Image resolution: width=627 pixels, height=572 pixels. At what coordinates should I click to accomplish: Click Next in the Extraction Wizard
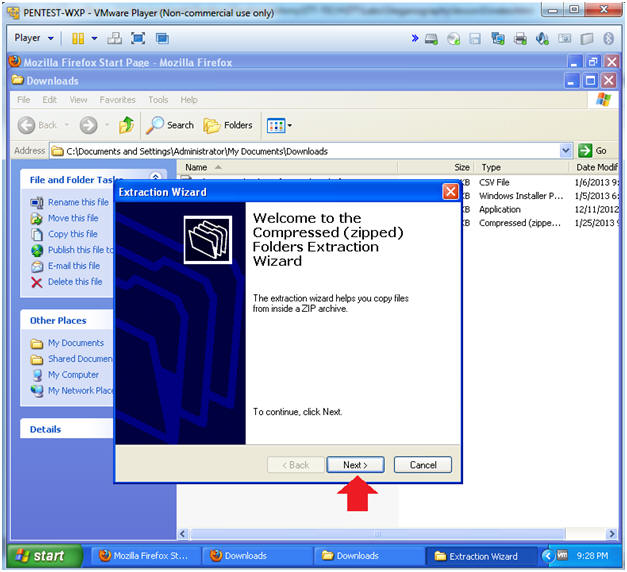355,465
